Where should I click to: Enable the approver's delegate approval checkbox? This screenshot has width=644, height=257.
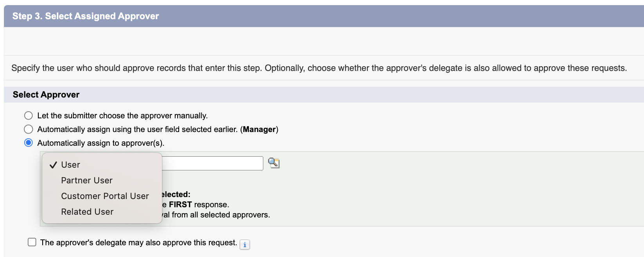(x=31, y=242)
